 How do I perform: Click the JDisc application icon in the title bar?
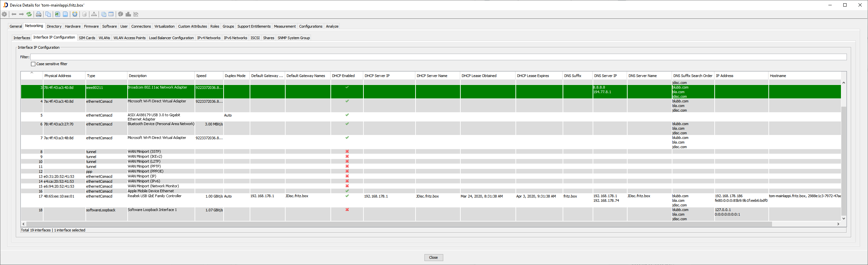click(x=5, y=5)
